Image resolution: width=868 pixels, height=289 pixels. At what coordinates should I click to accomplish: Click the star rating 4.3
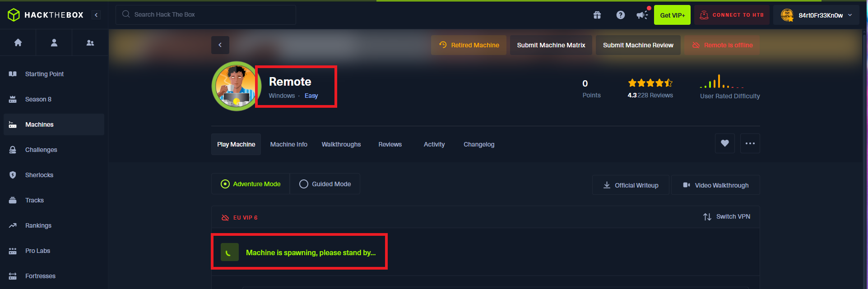tap(650, 83)
